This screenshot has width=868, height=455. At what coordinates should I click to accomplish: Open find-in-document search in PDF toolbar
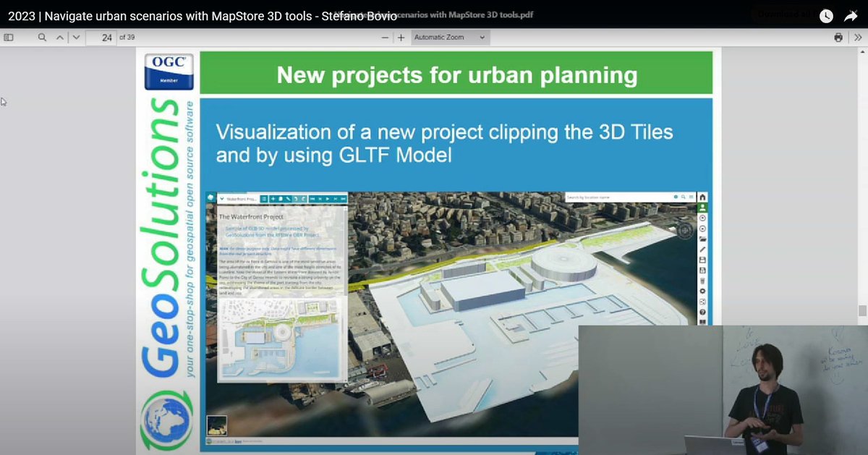pyautogui.click(x=42, y=38)
